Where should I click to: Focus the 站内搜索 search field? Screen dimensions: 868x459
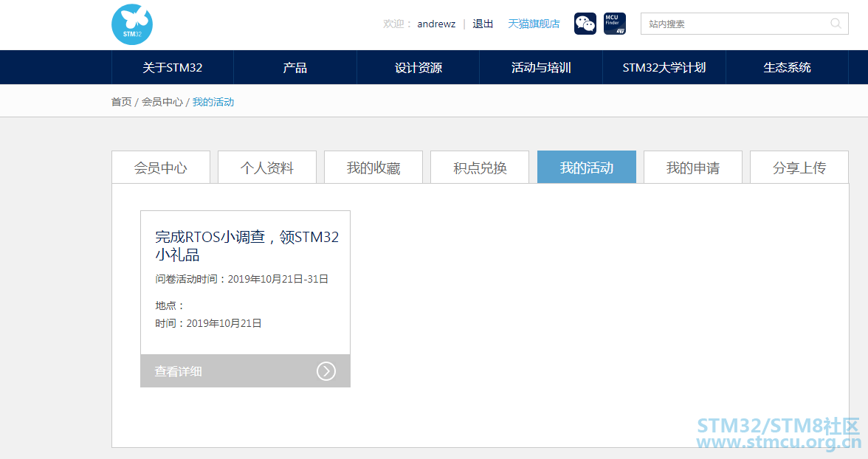coord(745,24)
